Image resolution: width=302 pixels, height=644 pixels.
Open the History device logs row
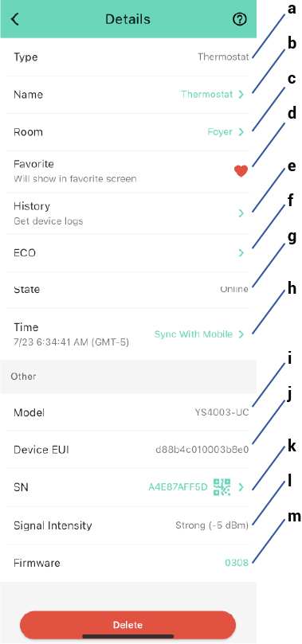tap(128, 213)
